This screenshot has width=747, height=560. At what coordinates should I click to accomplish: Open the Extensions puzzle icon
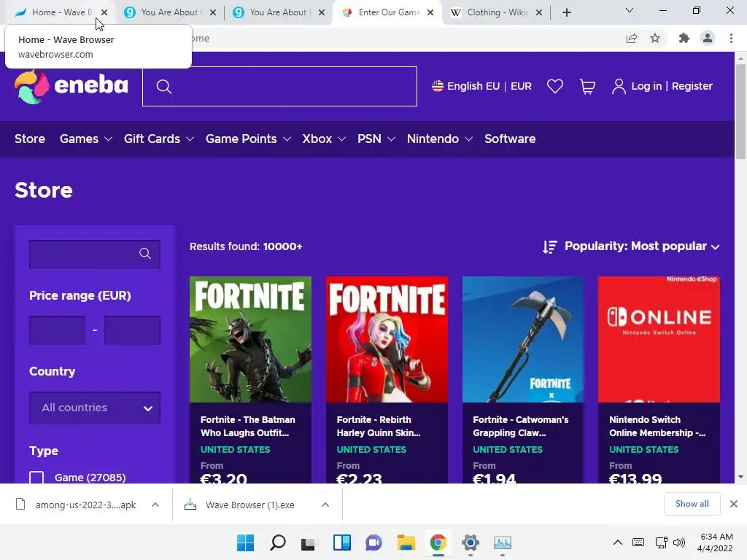tap(684, 39)
